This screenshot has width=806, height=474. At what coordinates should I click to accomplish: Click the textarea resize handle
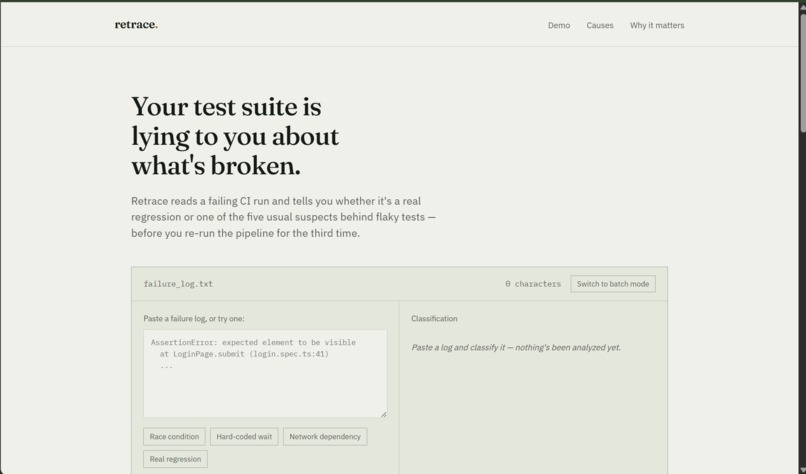[383, 414]
